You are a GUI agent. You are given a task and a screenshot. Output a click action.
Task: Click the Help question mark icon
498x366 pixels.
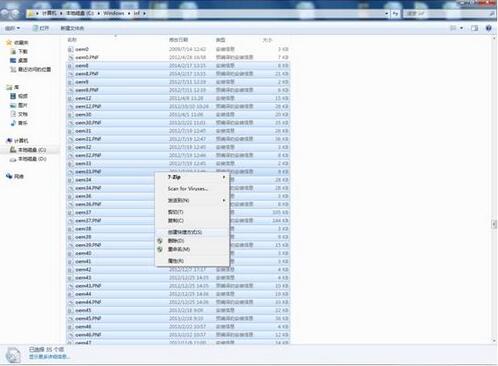point(488,28)
